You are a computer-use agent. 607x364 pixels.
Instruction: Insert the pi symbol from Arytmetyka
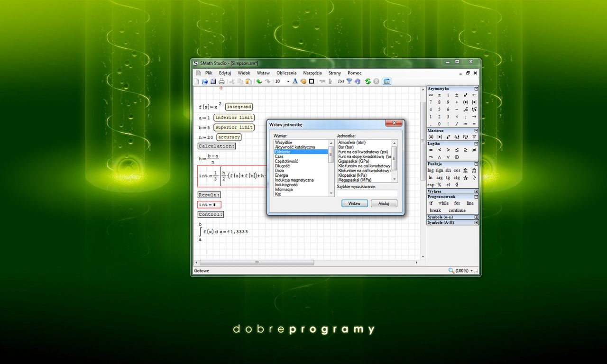[x=439, y=95]
